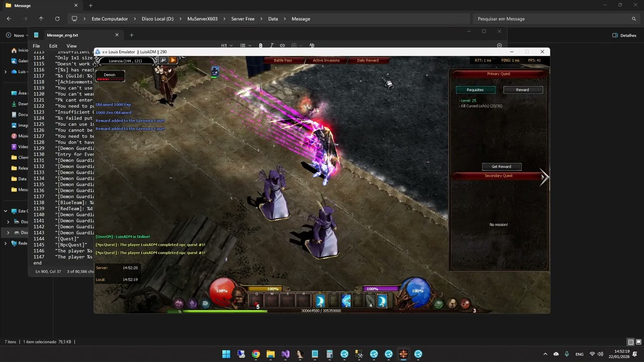
Task: Select the blue lightning skill slot numbered 2
Action: tap(346, 301)
